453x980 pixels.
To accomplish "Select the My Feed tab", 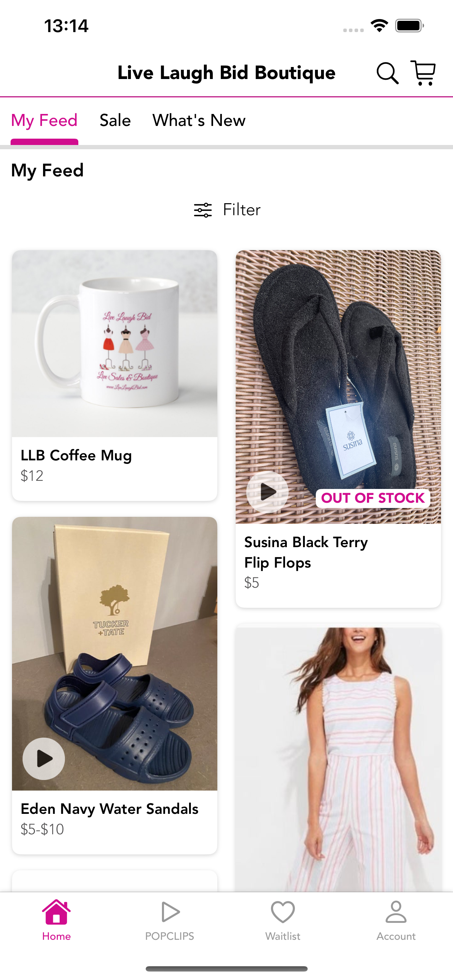I will pyautogui.click(x=44, y=120).
